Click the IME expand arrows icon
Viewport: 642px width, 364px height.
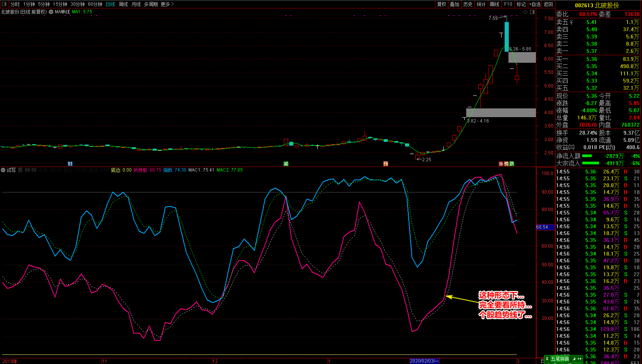click(x=547, y=359)
